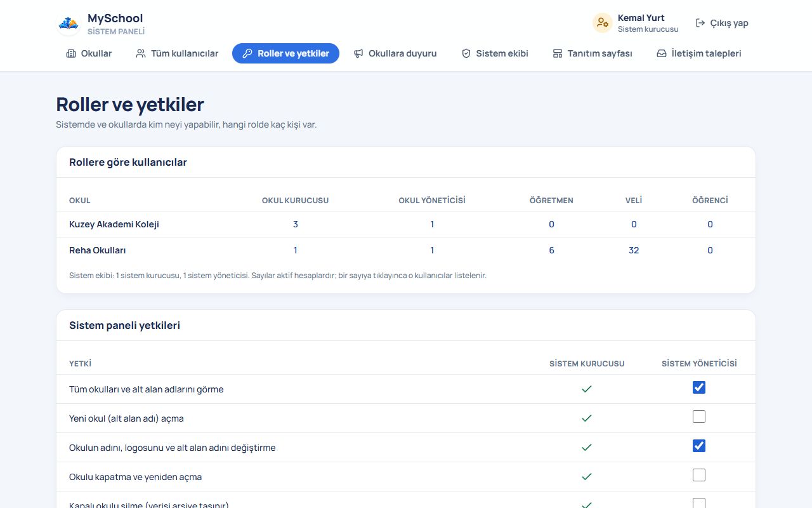Click the Kemal Yurt user avatar icon
This screenshot has height=508, width=812.
602,23
